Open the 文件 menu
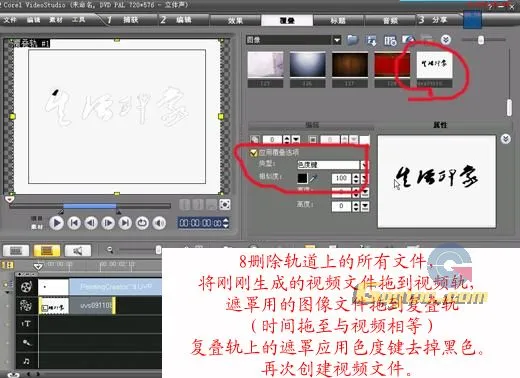Screen dimensions: 520x378 [x=10, y=20]
